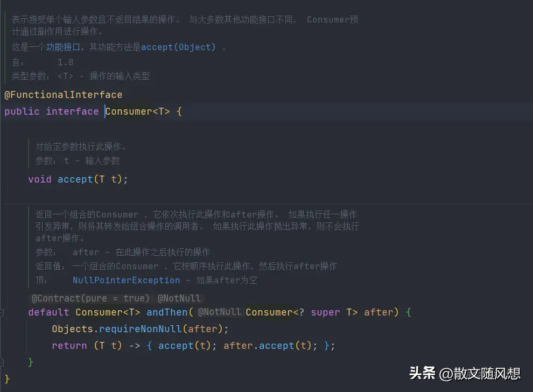The width and height of the screenshot is (533, 392).
Task: Click the interface keyword
Action: [72, 111]
